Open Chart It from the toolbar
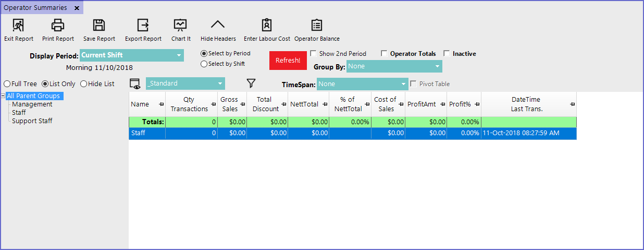The image size is (644, 250). coord(180,25)
